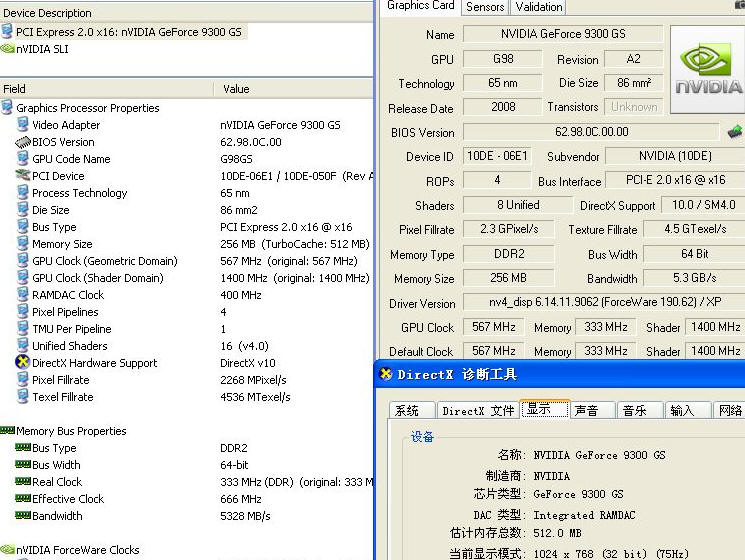Click the Memory Bus Properties heading
This screenshot has width=745, height=560.
coord(71,431)
